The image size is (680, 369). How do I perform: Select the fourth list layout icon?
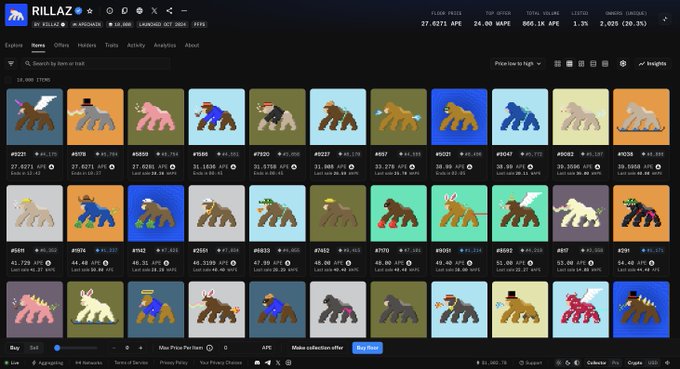click(593, 64)
